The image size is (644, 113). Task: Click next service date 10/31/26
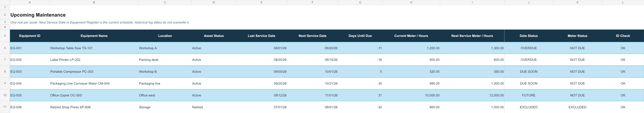tap(312, 83)
